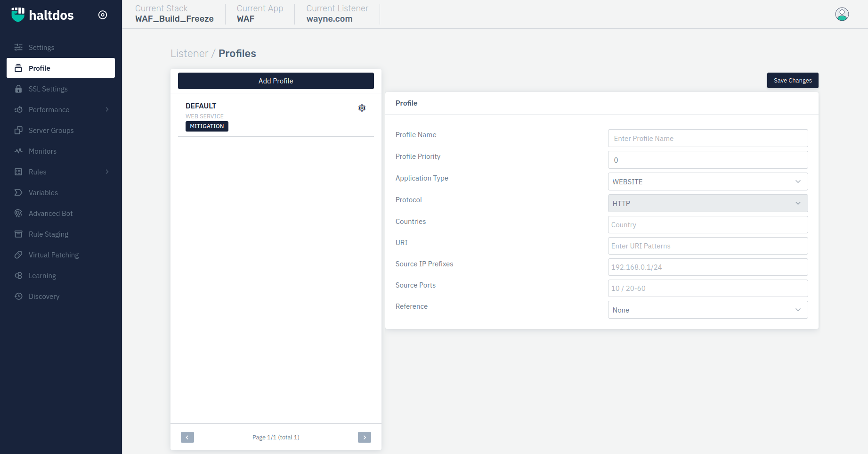Open the Protocol HTTP dropdown

pyautogui.click(x=708, y=203)
